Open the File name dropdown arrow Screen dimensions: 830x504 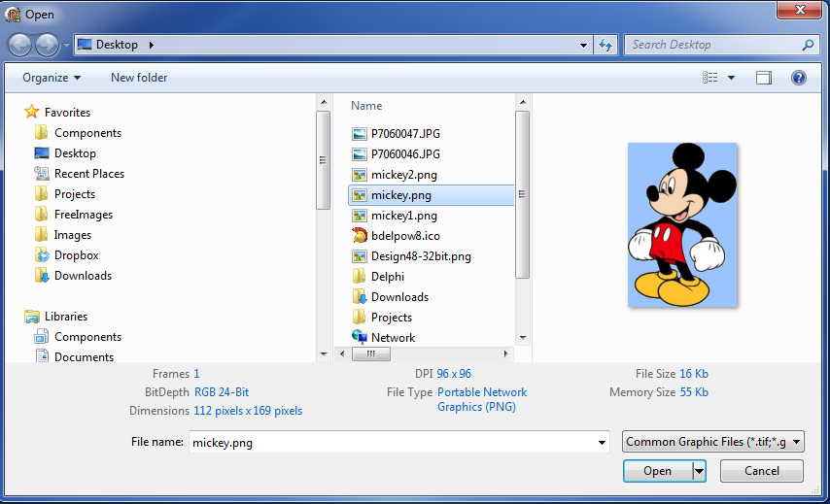602,442
